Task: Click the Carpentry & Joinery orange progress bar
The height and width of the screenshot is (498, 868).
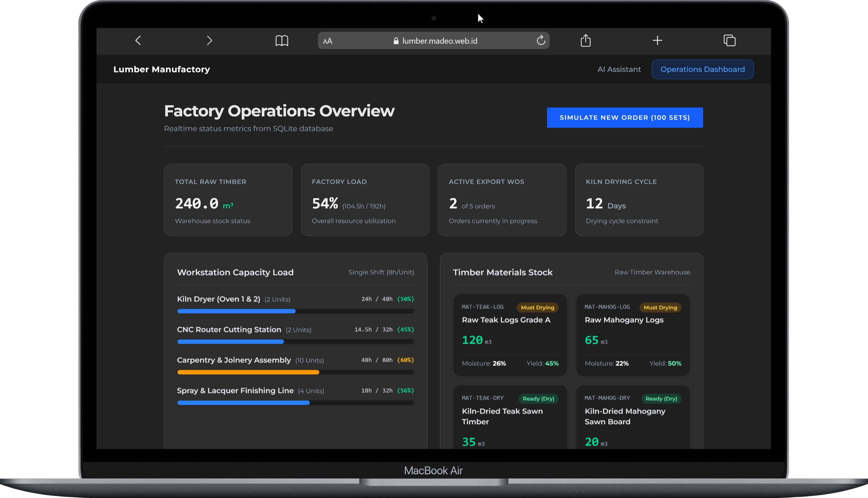Action: tap(248, 372)
